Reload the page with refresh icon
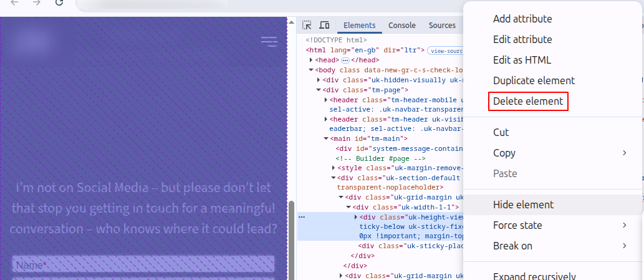644x280 pixels. [x=59, y=3]
